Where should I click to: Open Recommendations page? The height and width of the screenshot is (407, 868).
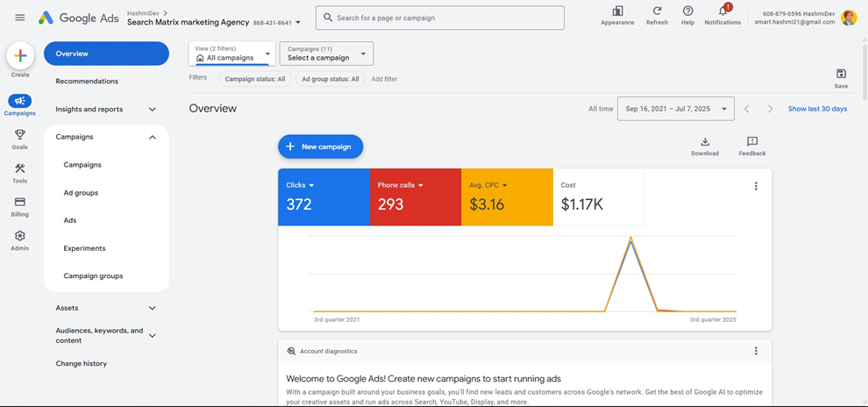(x=87, y=82)
